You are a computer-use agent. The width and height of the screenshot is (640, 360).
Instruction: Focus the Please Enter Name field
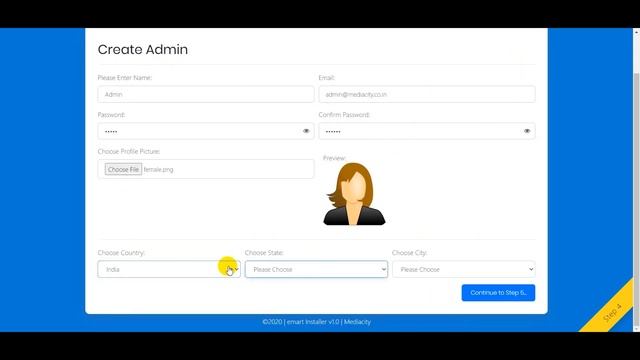(x=206, y=94)
